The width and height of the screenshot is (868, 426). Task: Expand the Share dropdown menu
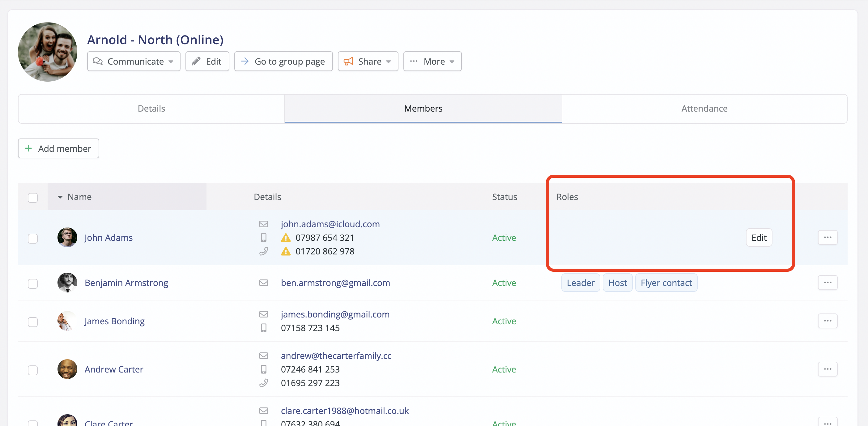(x=368, y=61)
